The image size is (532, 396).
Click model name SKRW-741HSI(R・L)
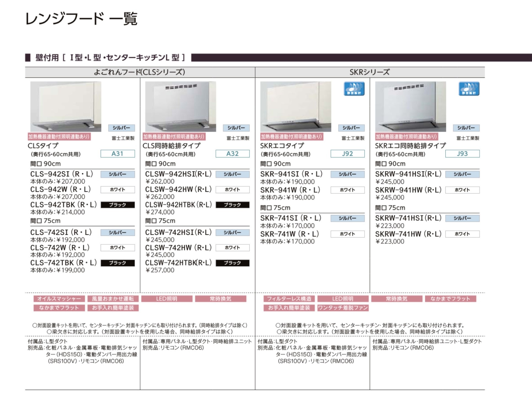pyautogui.click(x=409, y=218)
